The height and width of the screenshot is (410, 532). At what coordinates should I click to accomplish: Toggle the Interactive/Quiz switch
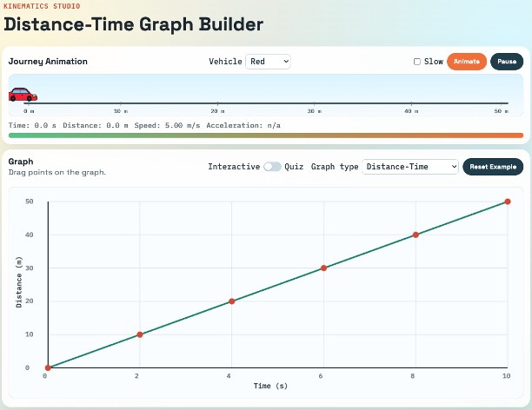tap(273, 167)
